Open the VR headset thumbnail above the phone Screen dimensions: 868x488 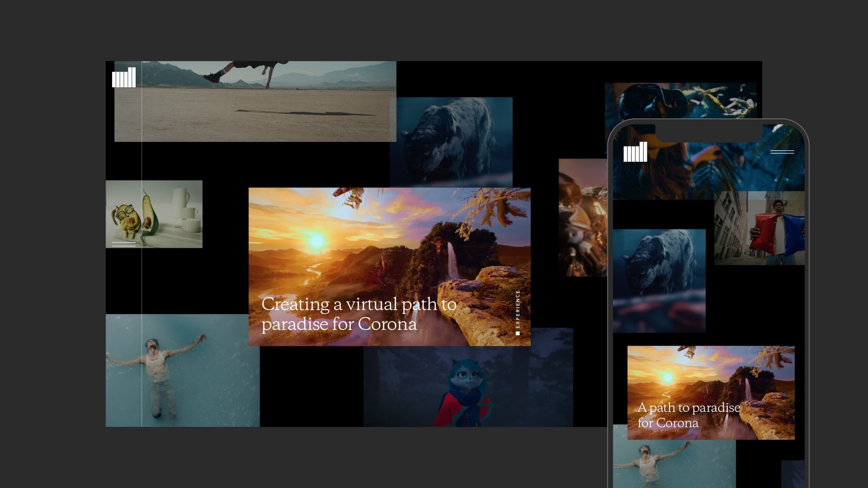[x=680, y=99]
